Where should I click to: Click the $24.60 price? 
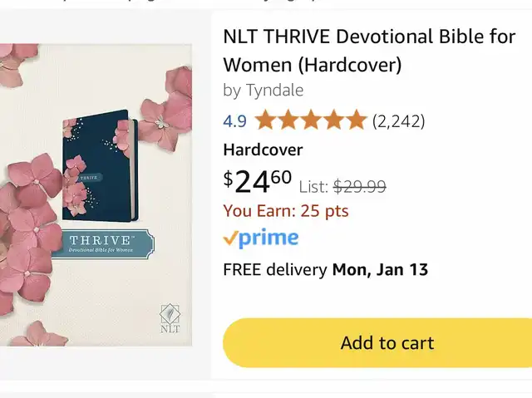[x=258, y=180]
